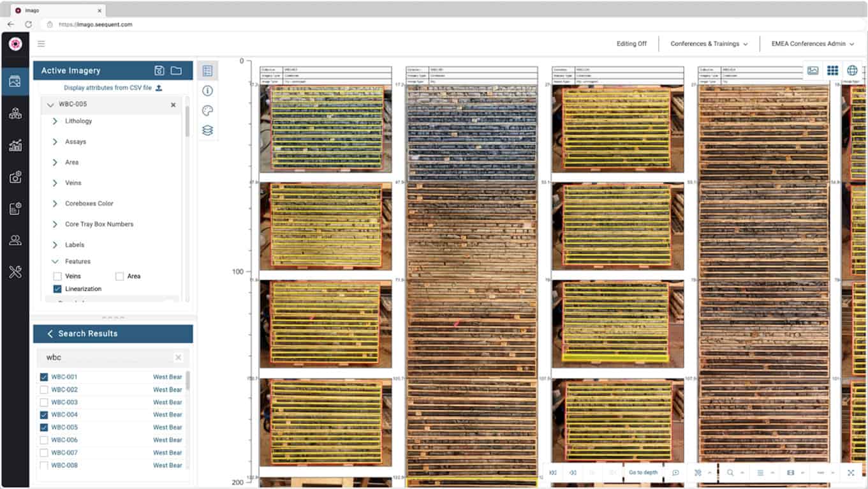Jump to first image in bottom toolbar
The image size is (868, 489).
click(x=553, y=472)
